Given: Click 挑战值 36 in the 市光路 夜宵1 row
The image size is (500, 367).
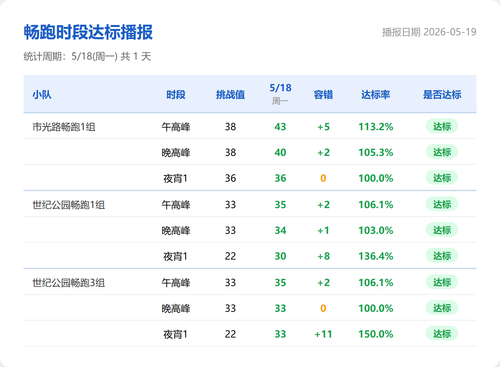Looking at the screenshot, I should coord(230,178).
